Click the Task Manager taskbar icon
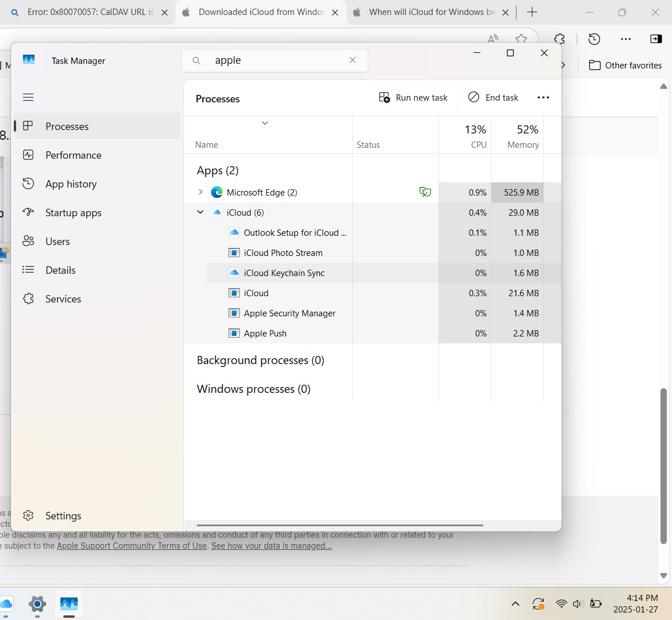 tap(69, 604)
